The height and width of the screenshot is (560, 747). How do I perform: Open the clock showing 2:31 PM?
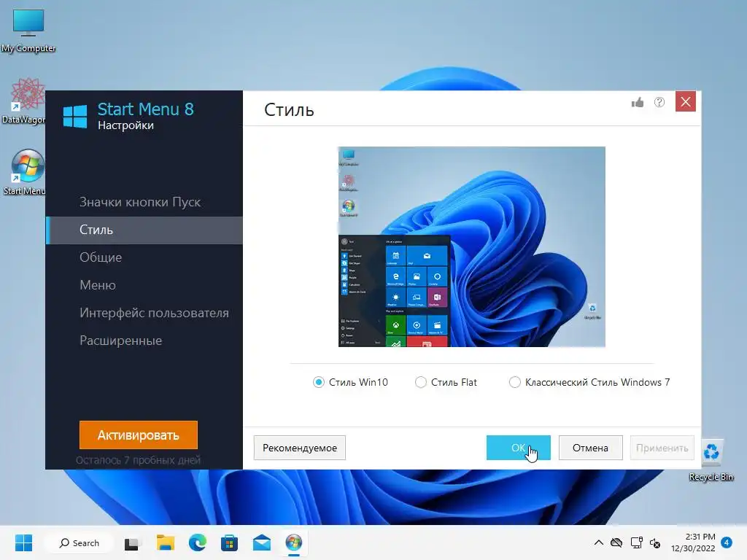693,542
